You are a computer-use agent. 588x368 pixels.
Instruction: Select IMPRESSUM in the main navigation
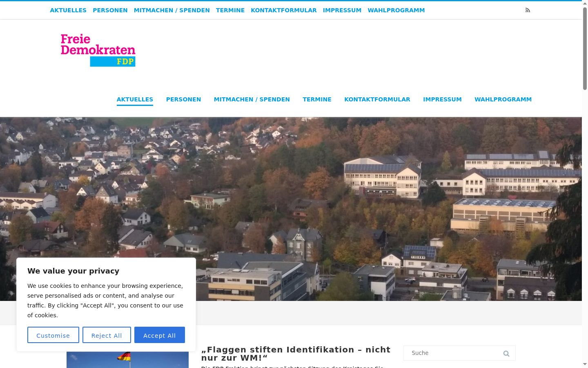click(442, 99)
